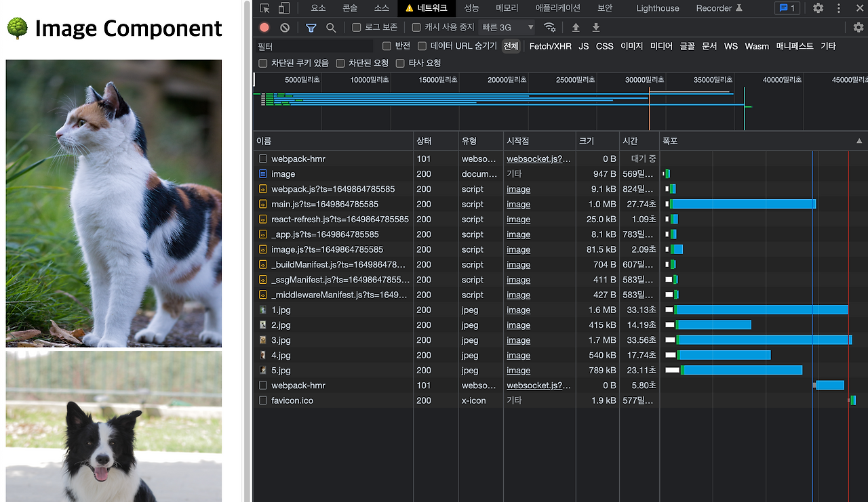This screenshot has height=502, width=868.
Task: Filter requests by 이미지 type
Action: tap(632, 46)
